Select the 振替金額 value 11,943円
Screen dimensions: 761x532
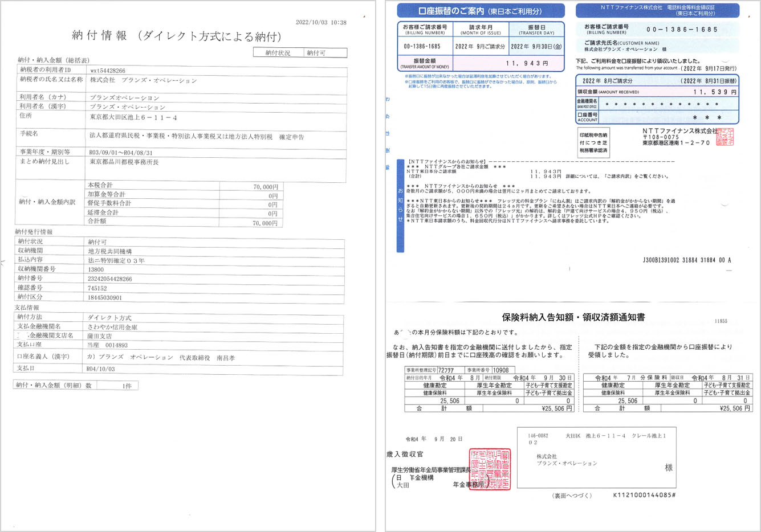(527, 63)
